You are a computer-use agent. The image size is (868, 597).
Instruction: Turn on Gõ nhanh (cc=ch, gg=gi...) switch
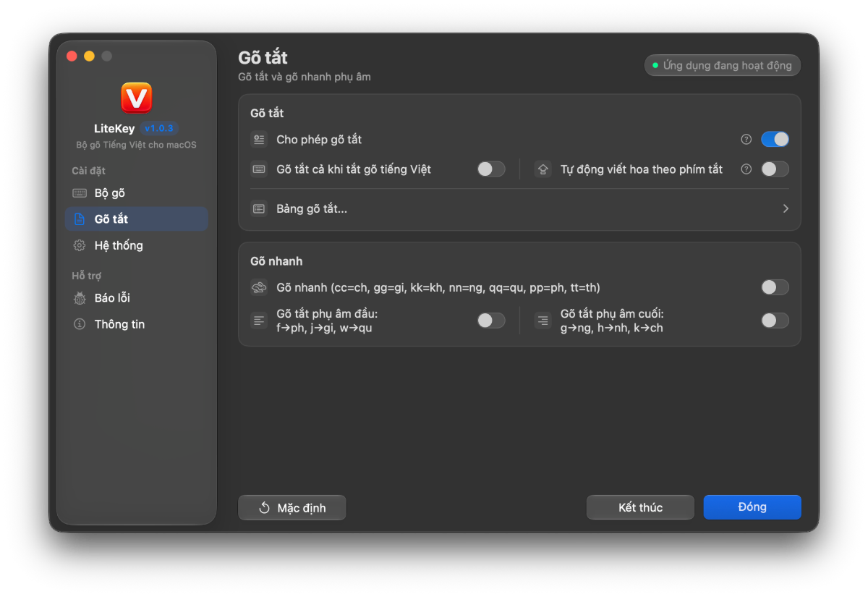coord(775,287)
